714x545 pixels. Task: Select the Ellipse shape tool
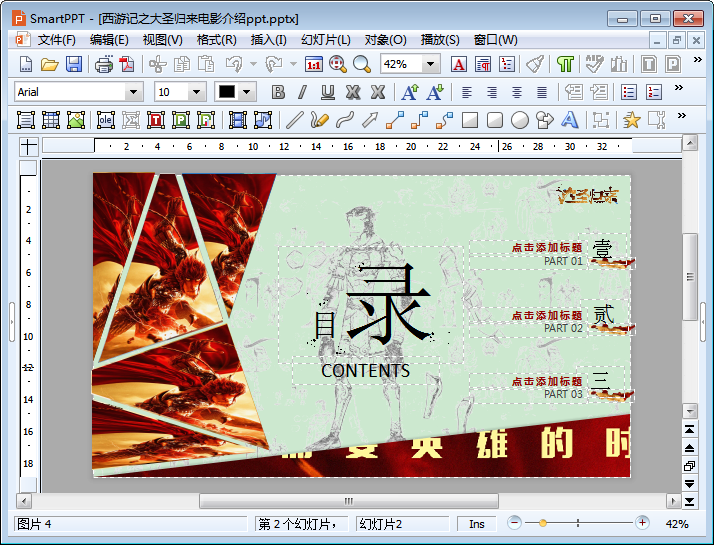coord(520,120)
